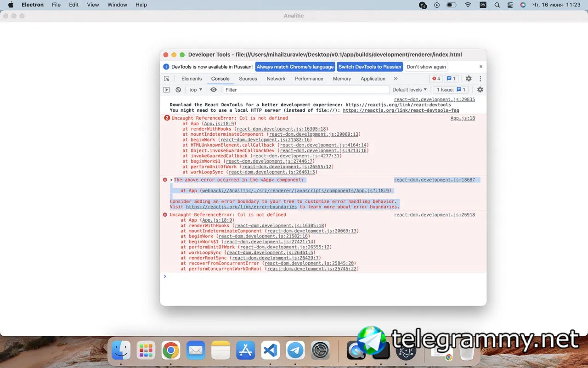Open react-dom.development.js:25745:22 stack link

click(311, 269)
